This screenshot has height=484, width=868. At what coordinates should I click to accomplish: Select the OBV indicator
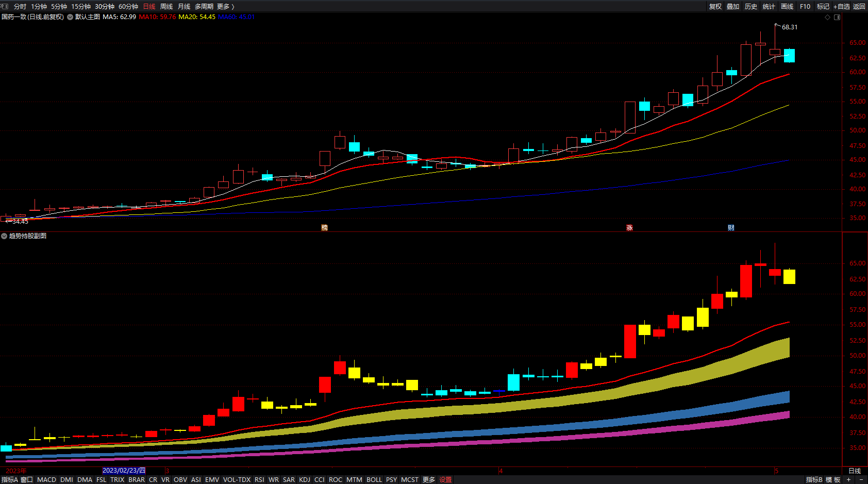(180, 479)
